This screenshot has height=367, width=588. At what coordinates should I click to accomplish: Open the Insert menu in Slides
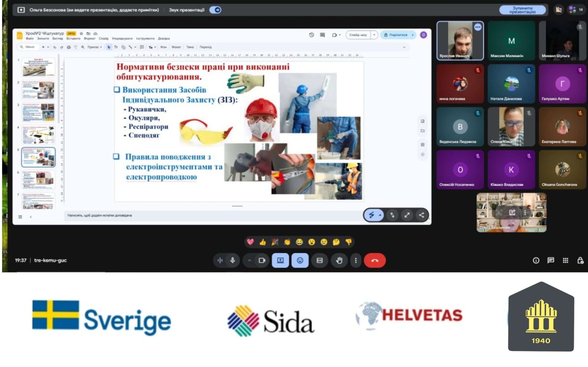[x=73, y=39]
